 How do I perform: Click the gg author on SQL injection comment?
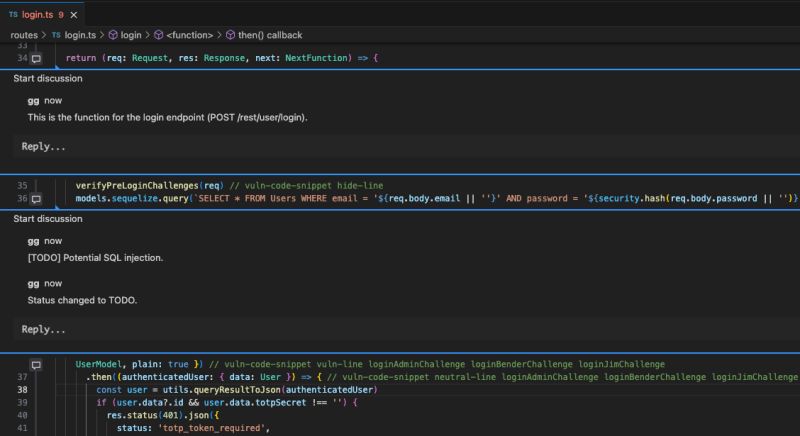tap(33, 241)
